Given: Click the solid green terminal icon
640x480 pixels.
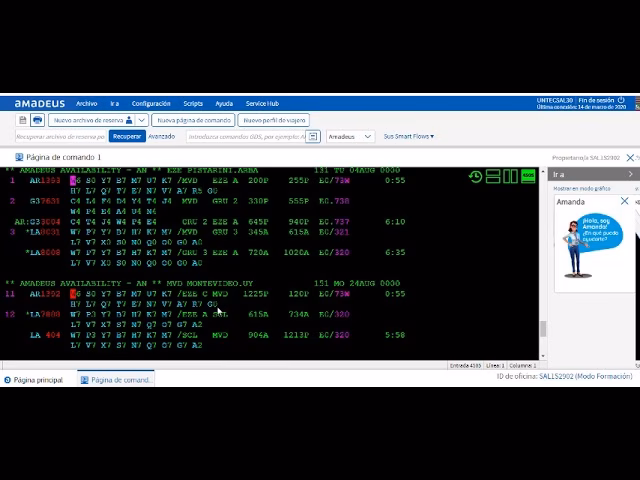Looking at the screenshot, I should click(x=528, y=177).
